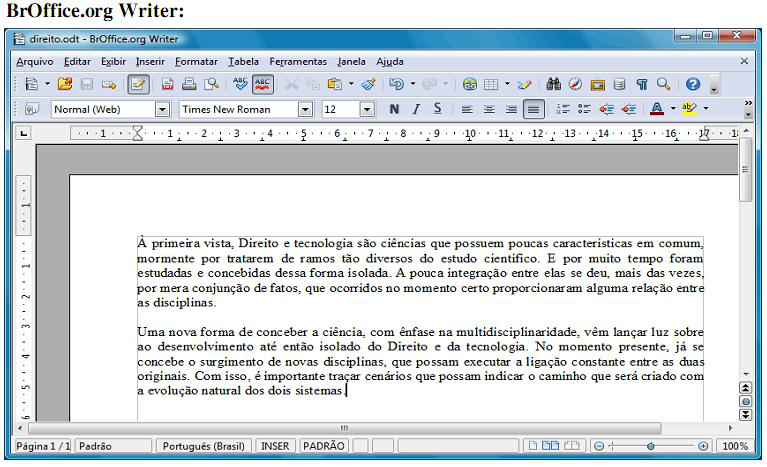Open BrOffice.org Help
This screenshot has width=767, height=467.
coord(693,84)
